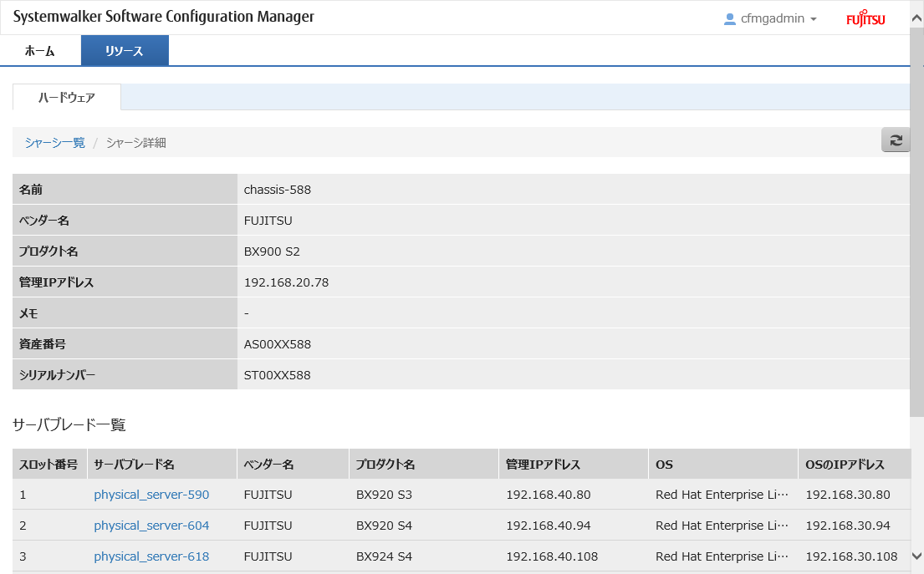
Task: Click the AS00XX588 asset number value
Action: 278,343
